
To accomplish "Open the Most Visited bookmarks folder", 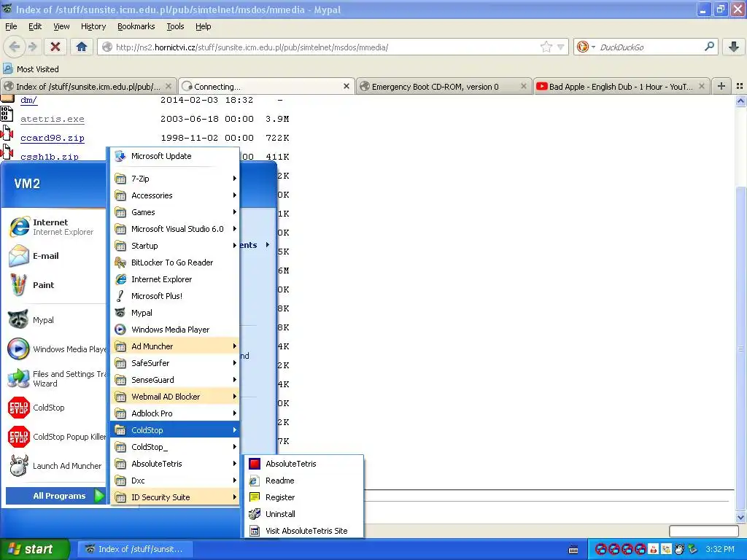I will (31, 69).
